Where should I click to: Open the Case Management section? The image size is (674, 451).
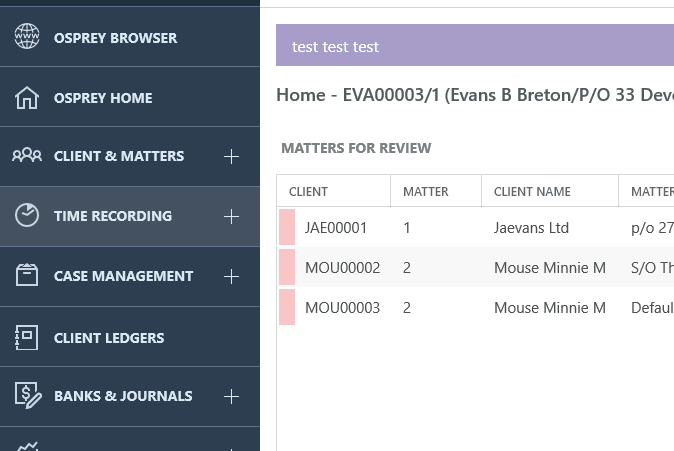pyautogui.click(x=130, y=276)
